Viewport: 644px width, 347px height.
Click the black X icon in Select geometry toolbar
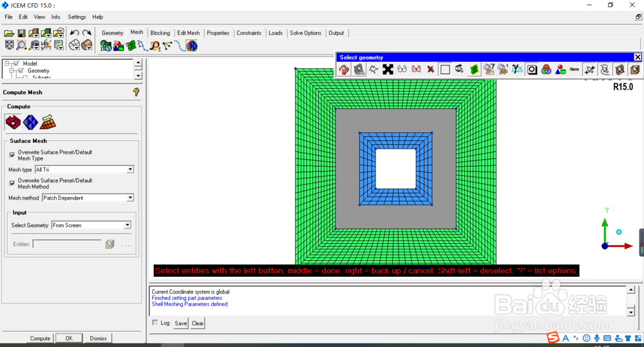(388, 70)
